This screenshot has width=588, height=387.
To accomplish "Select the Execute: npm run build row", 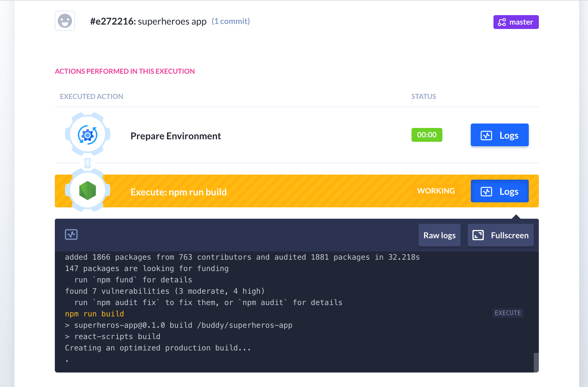I will [178, 192].
